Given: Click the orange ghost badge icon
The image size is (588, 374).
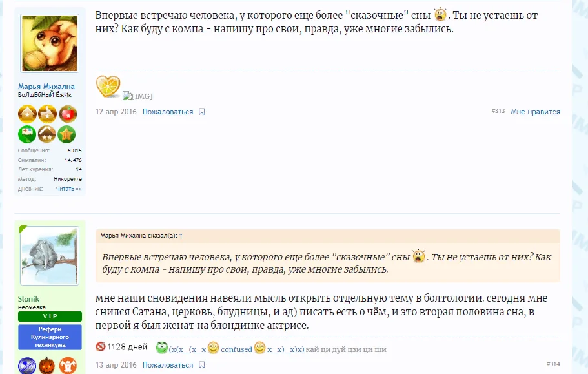Looking at the screenshot, I should pyautogui.click(x=68, y=366).
